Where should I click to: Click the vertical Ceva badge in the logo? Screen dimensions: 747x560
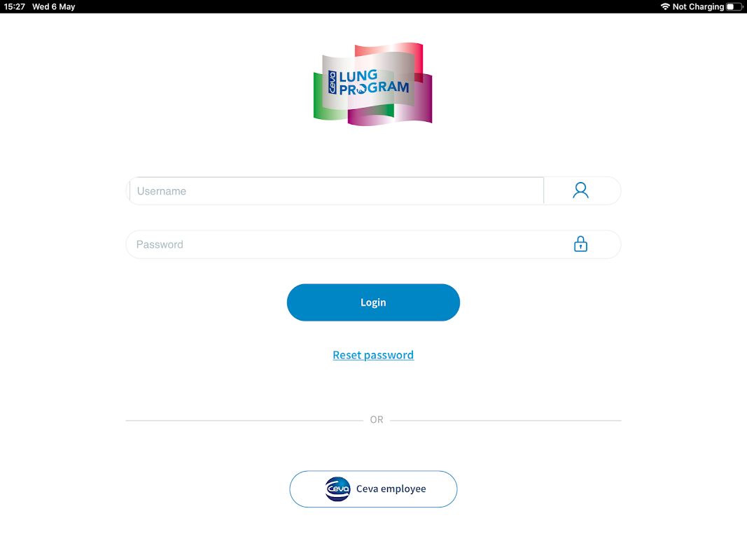click(x=332, y=83)
